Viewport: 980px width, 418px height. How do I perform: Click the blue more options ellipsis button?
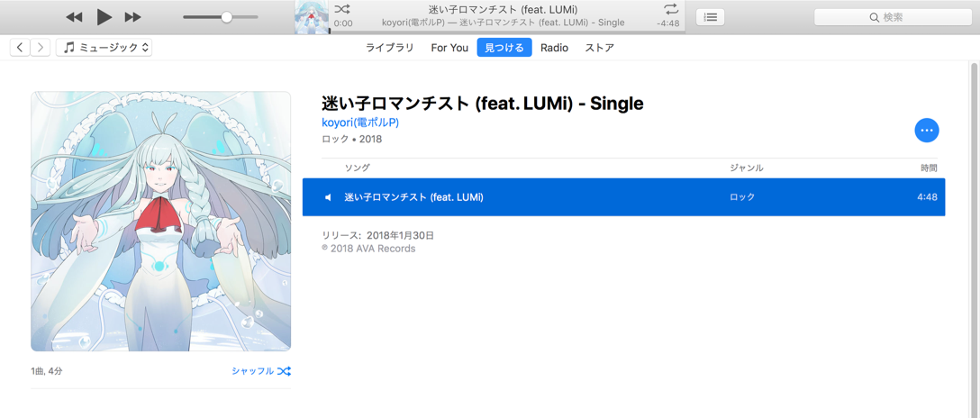[x=926, y=130]
